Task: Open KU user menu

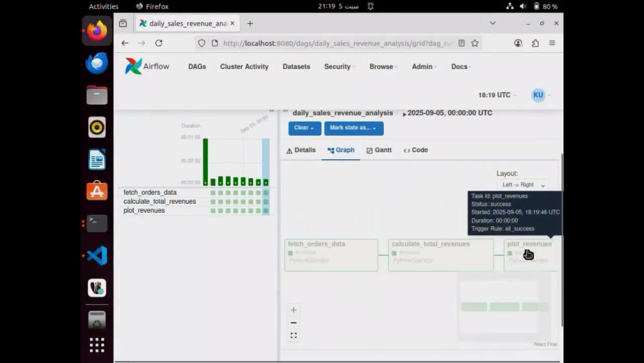Action: [541, 95]
